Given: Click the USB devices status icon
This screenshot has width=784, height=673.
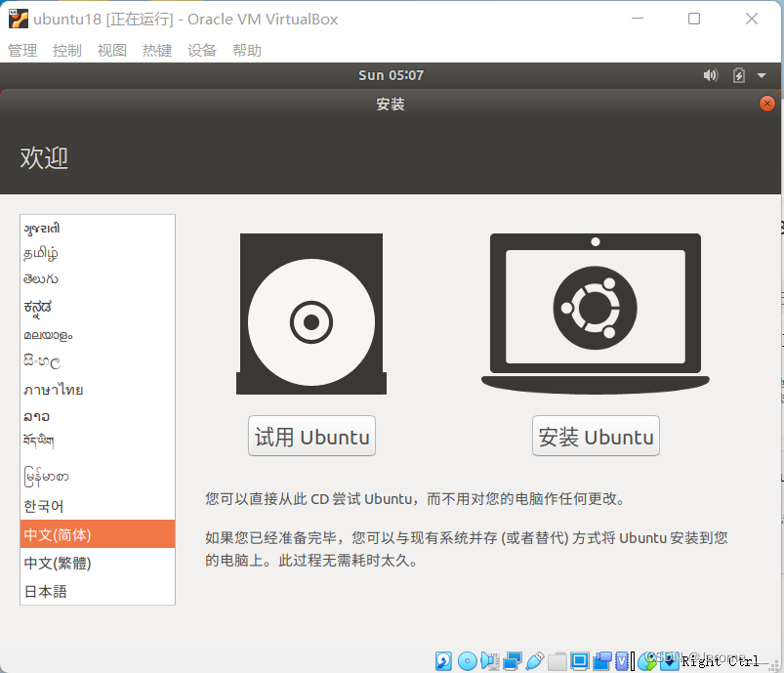Looking at the screenshot, I should click(x=534, y=660).
